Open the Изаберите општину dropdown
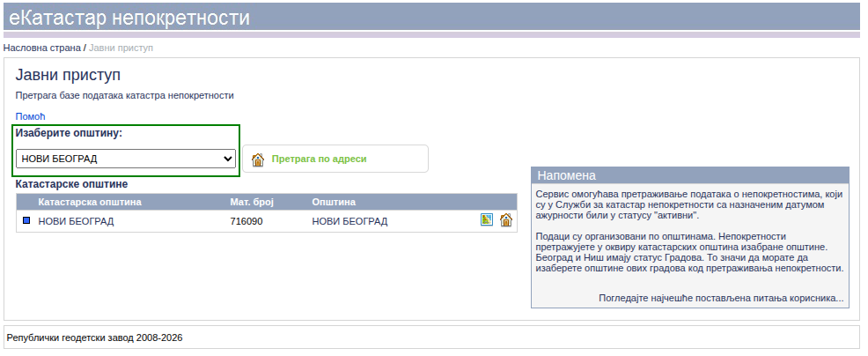Screen dimensions: 868x356 pyautogui.click(x=127, y=159)
